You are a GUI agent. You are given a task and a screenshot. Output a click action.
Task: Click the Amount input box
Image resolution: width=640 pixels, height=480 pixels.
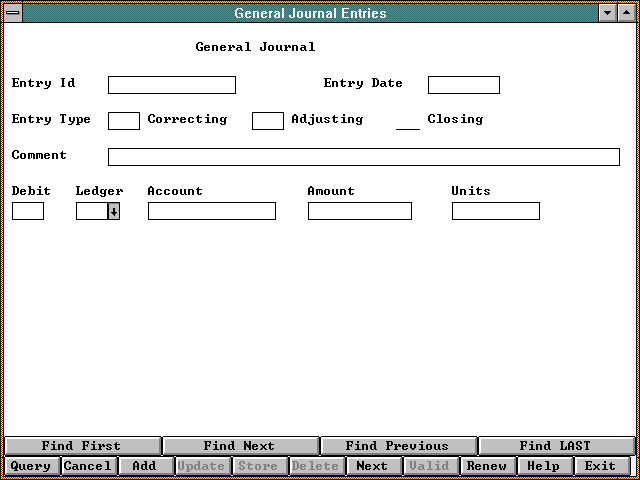[x=359, y=211]
